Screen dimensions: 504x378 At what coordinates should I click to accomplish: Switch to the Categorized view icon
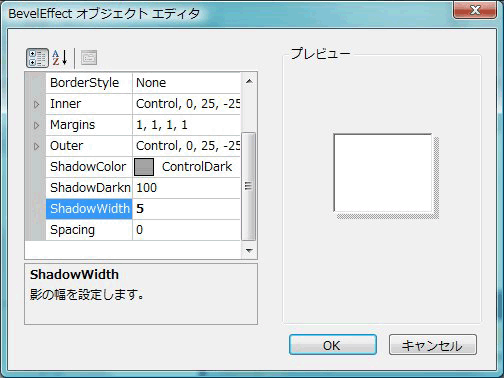pos(37,58)
